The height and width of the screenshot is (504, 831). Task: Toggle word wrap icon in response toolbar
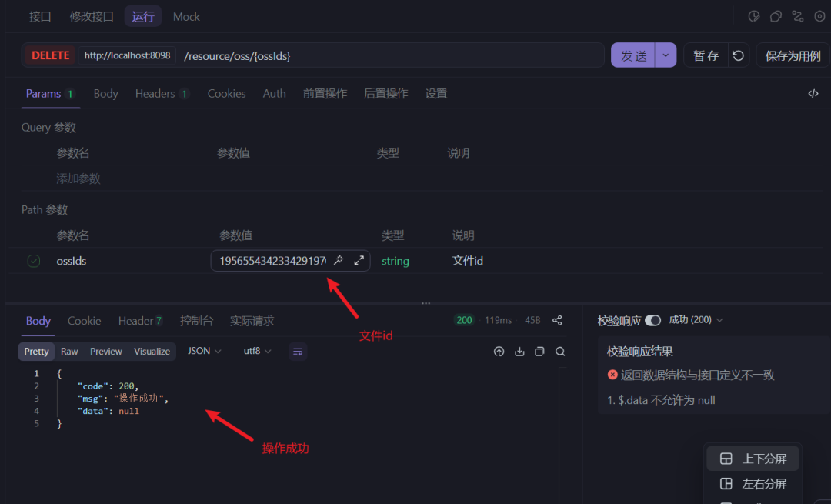pos(298,352)
